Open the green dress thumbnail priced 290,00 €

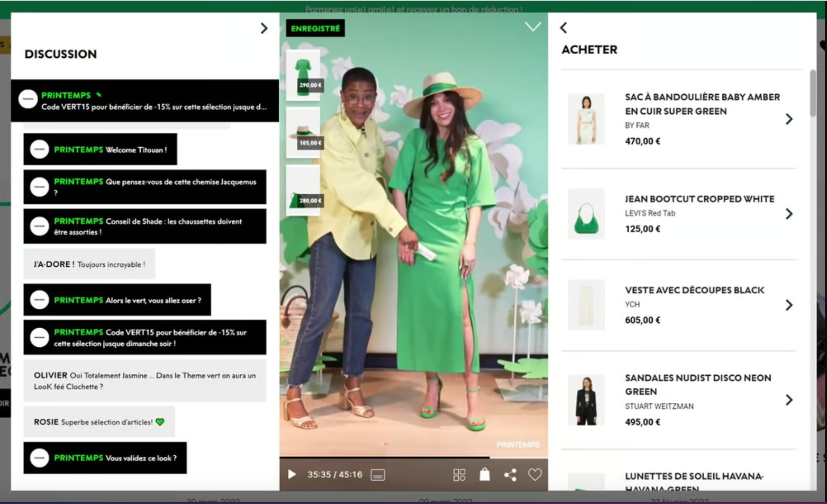[x=303, y=74]
